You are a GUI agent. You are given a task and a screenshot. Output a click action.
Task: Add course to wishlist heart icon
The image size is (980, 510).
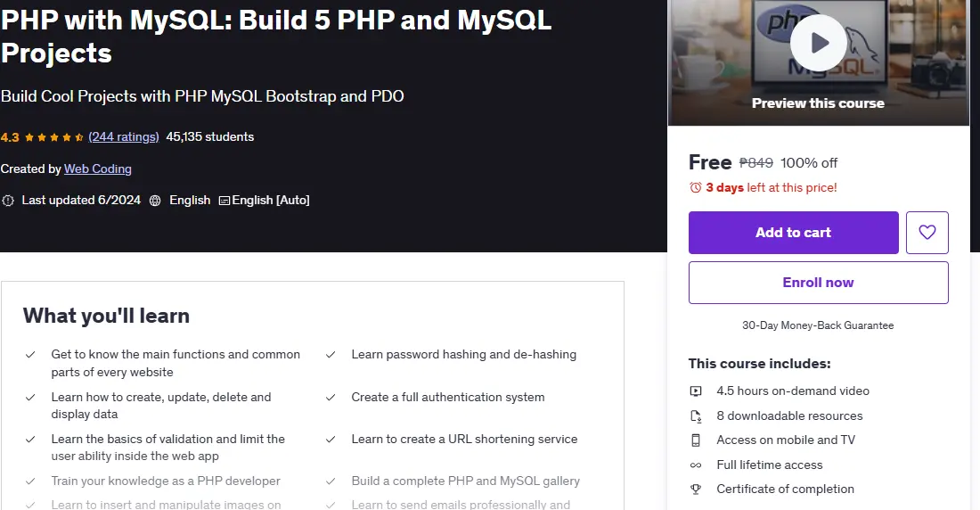[x=927, y=232]
